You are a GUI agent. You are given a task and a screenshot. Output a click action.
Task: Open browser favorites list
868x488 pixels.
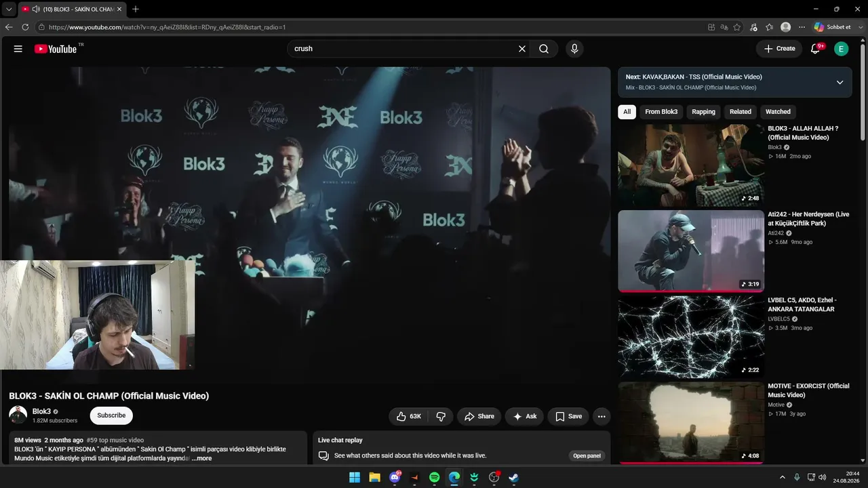770,27
